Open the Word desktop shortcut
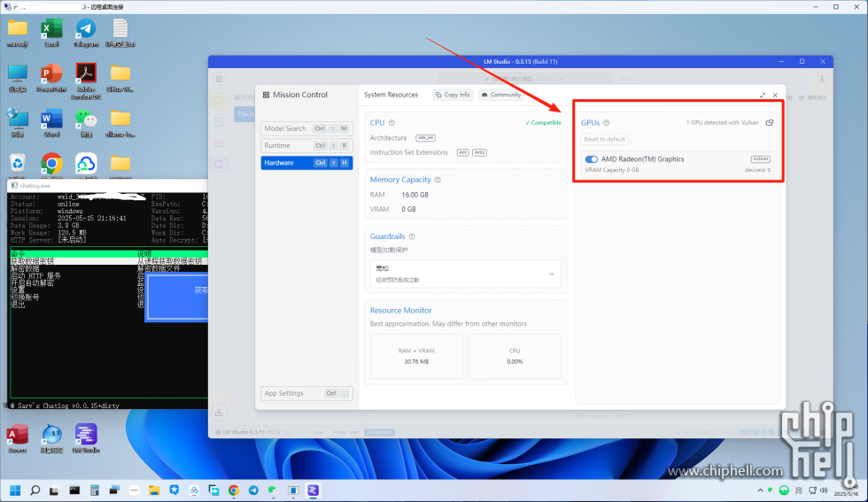This screenshot has height=502, width=868. [x=51, y=123]
